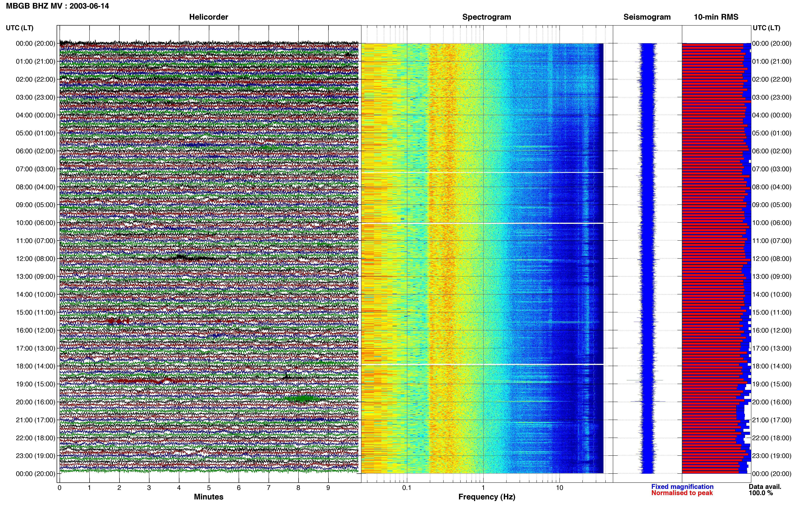
Task: Click helicorder minute tick label '5'
Action: pos(209,488)
